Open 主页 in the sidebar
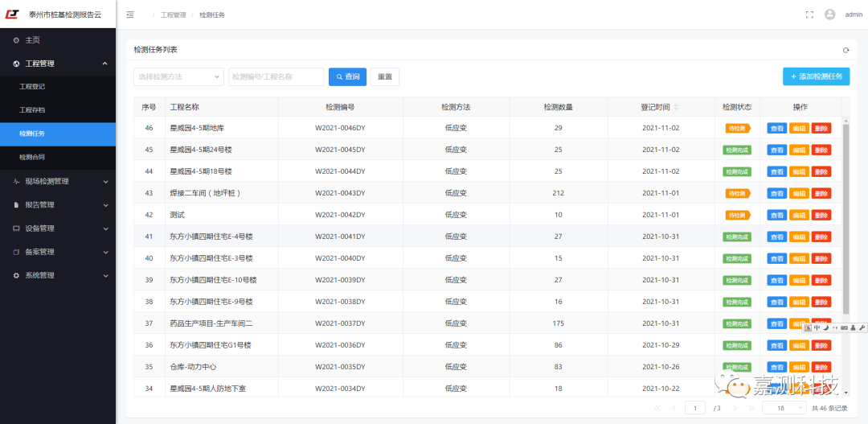 pos(58,40)
